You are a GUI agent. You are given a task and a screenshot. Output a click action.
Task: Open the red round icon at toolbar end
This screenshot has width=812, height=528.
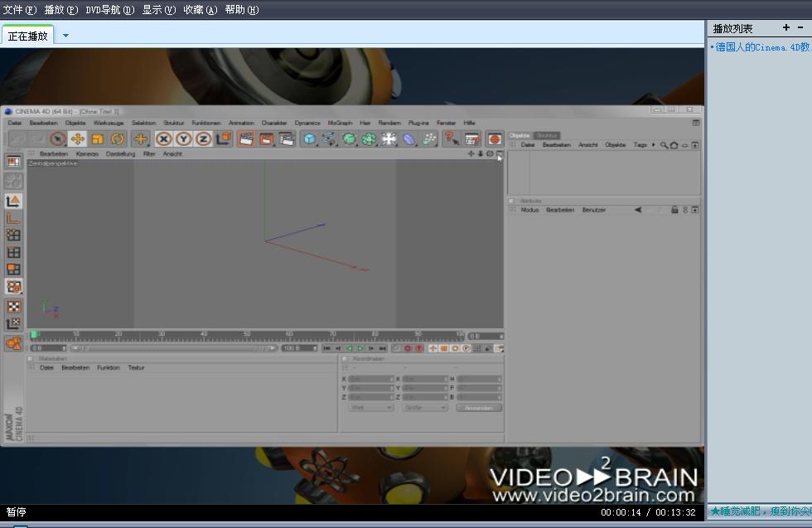(x=495, y=138)
